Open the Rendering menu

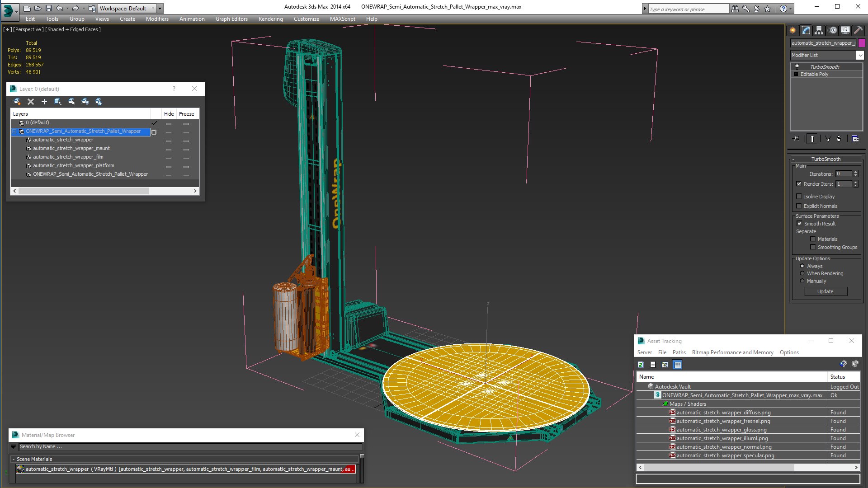click(x=270, y=19)
